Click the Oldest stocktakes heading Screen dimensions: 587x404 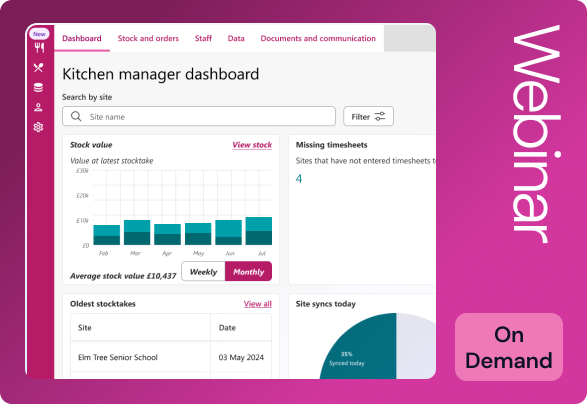[103, 304]
